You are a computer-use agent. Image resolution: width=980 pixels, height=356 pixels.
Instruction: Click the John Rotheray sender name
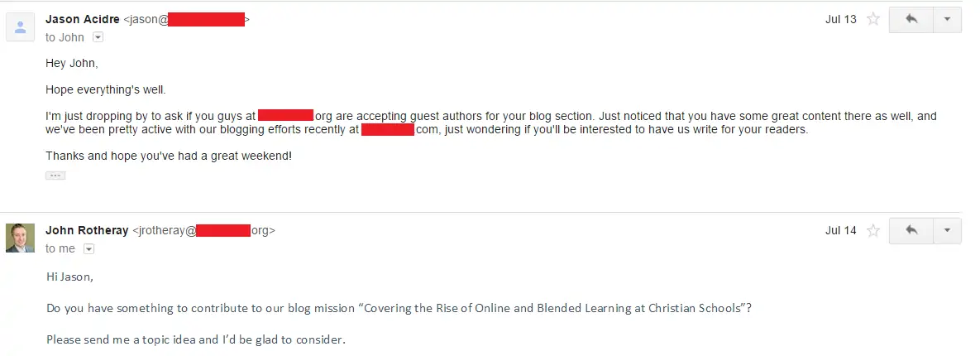point(87,231)
